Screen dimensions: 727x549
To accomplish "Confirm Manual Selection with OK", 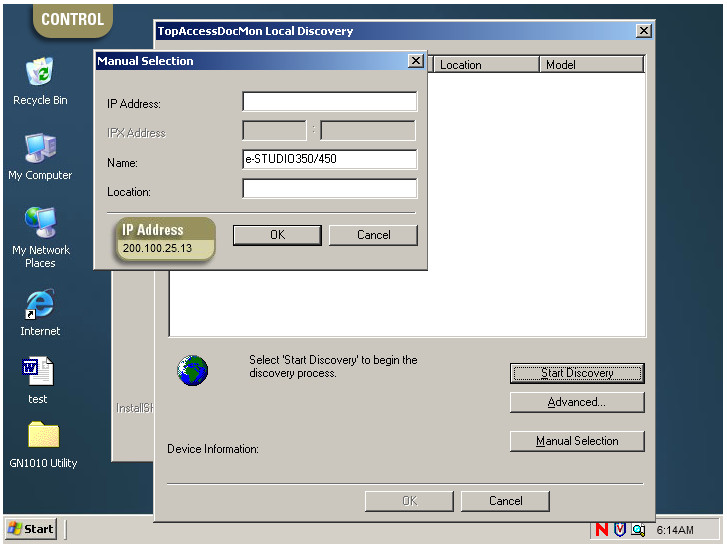I will click(x=277, y=235).
